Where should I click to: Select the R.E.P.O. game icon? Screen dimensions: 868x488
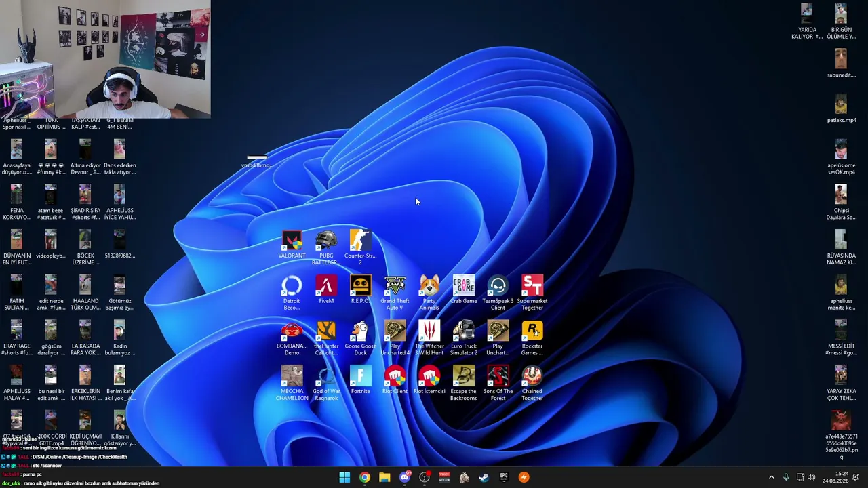point(360,289)
